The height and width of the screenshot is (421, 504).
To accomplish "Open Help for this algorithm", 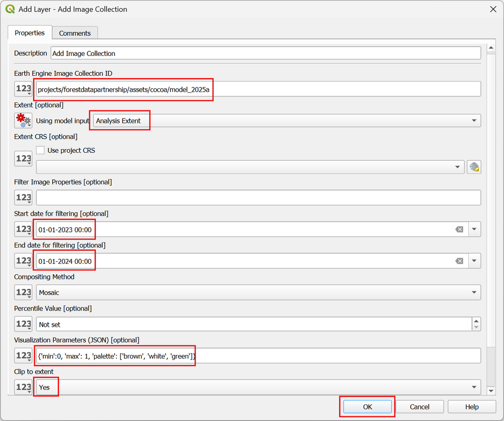I will coord(472,407).
